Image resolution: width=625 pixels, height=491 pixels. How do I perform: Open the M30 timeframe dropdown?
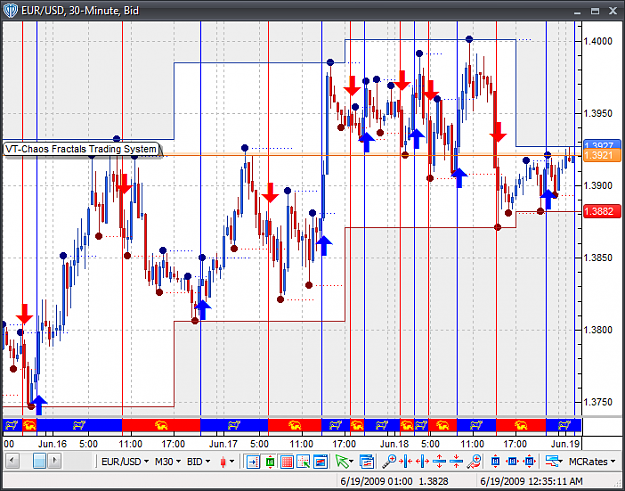[x=168, y=462]
